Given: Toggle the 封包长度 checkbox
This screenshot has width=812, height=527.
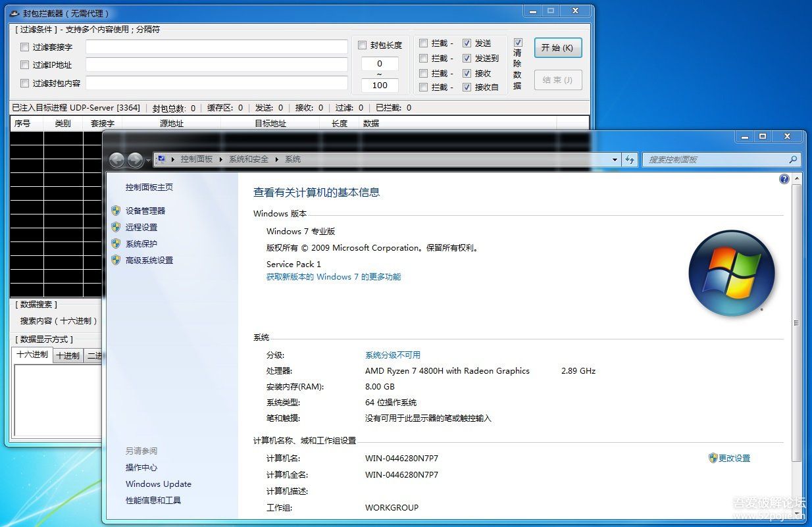Looking at the screenshot, I should 362,45.
